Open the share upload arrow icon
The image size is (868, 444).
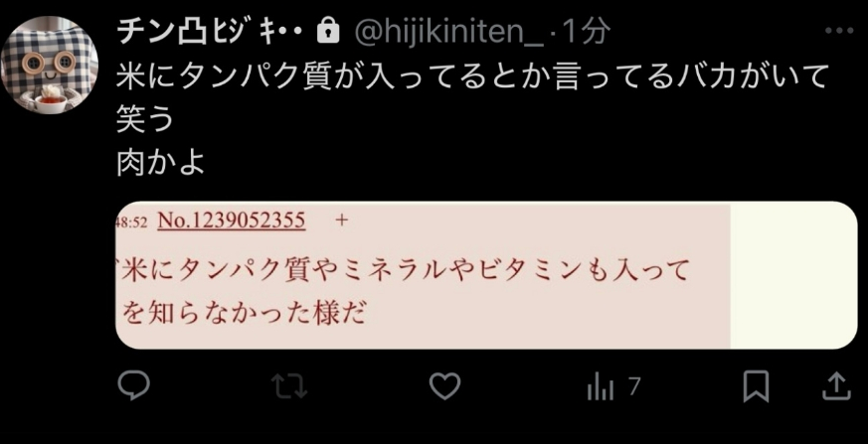835,386
